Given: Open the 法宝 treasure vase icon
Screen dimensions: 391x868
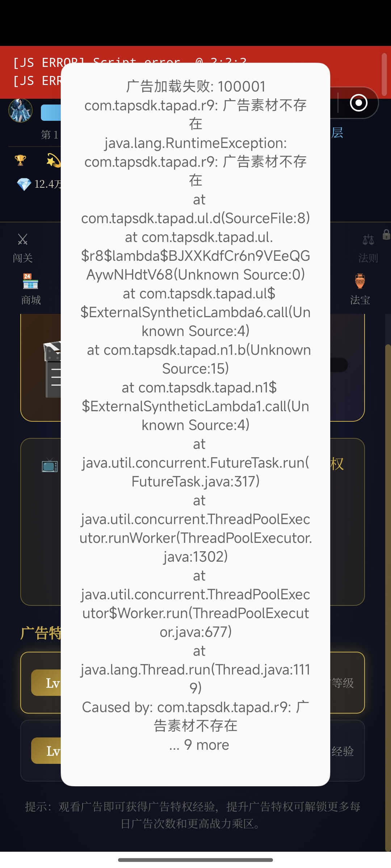Looking at the screenshot, I should click(360, 281).
